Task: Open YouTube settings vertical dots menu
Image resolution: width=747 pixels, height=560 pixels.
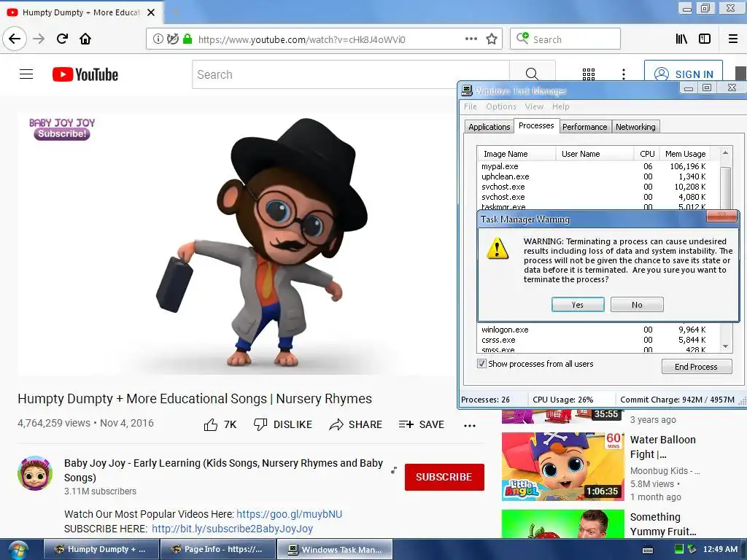Action: pyautogui.click(x=624, y=74)
